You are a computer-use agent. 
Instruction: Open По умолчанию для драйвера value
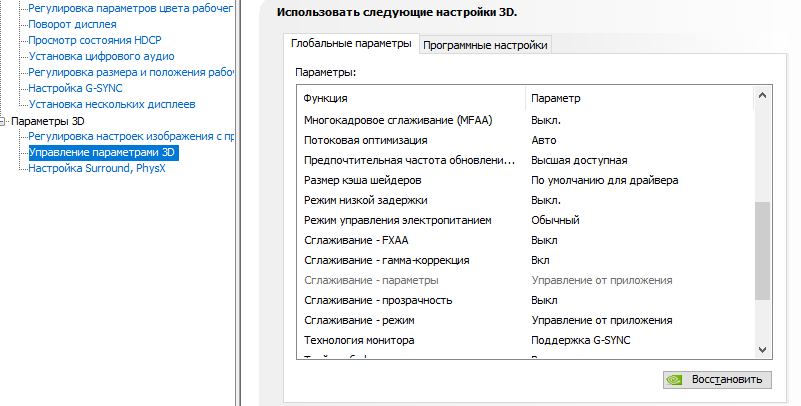tap(604, 180)
